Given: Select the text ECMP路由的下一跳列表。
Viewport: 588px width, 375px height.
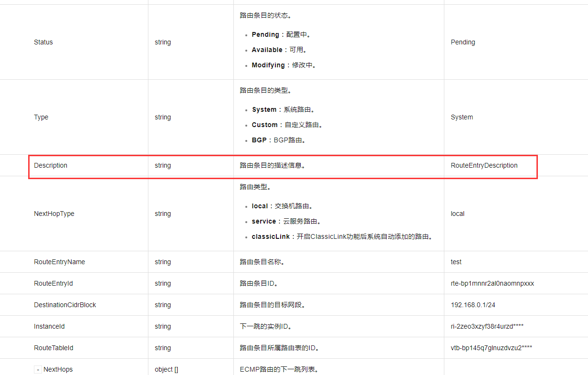Looking at the screenshot, I should (x=279, y=369).
